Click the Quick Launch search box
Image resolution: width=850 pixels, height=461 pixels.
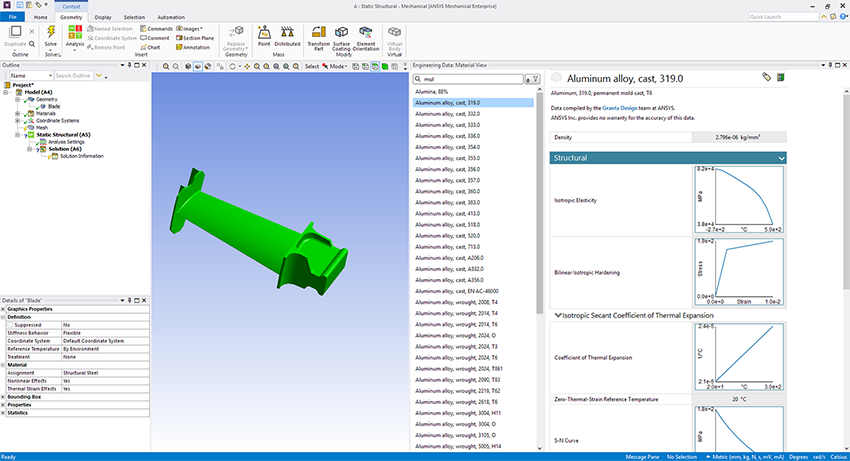pos(783,17)
